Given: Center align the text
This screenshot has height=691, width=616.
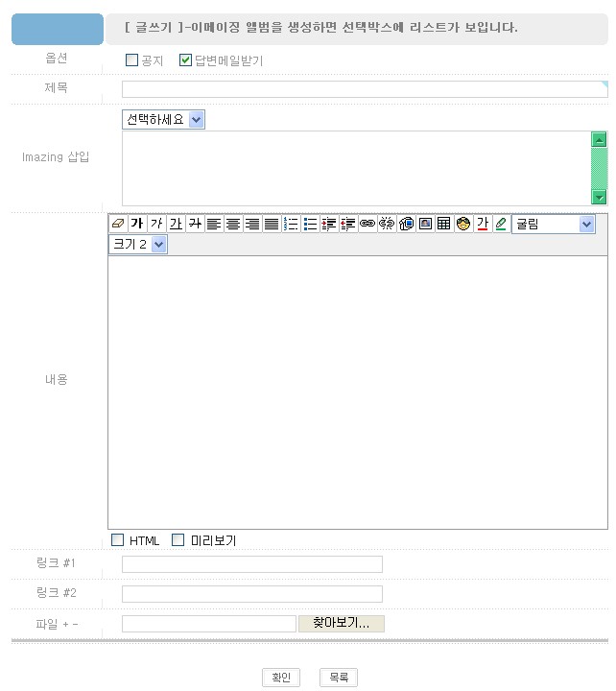Looking at the screenshot, I should coord(233,224).
